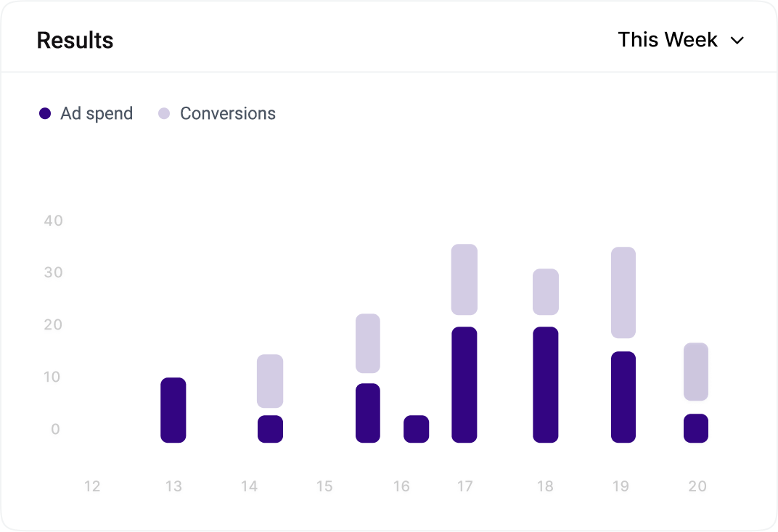Click the Ad spend bar at day 19
Viewport: 778px width, 532px height.
click(623, 397)
